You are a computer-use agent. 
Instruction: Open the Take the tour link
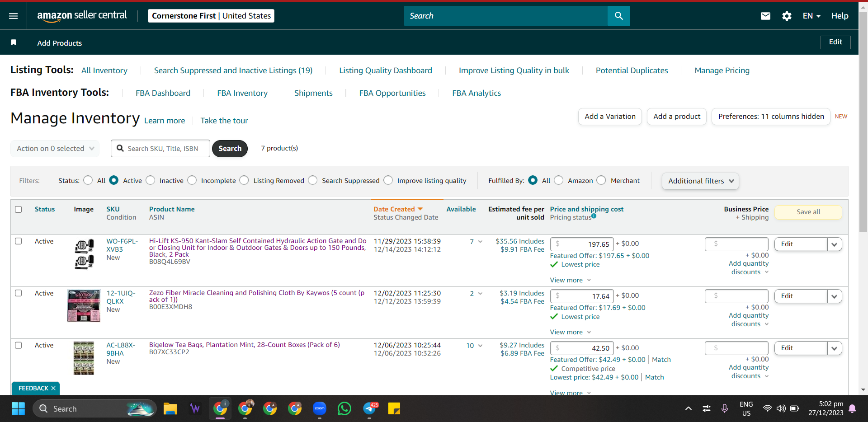tap(224, 121)
